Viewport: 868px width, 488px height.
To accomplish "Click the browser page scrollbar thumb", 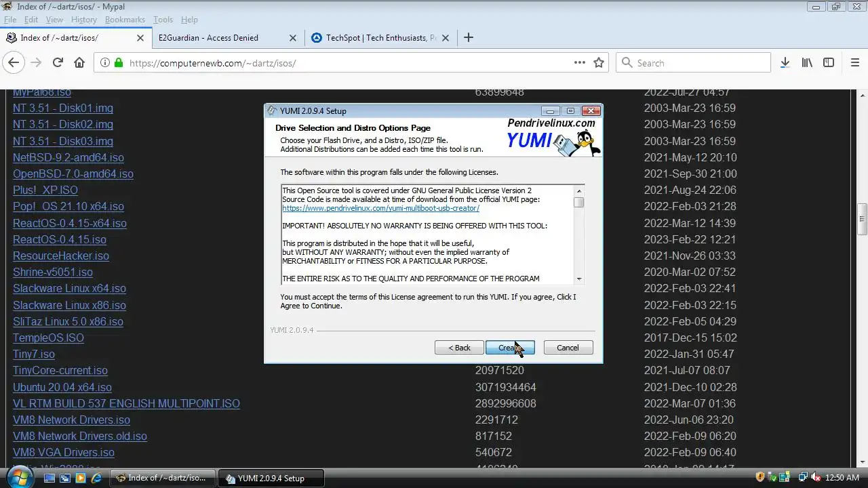I will tap(862, 219).
